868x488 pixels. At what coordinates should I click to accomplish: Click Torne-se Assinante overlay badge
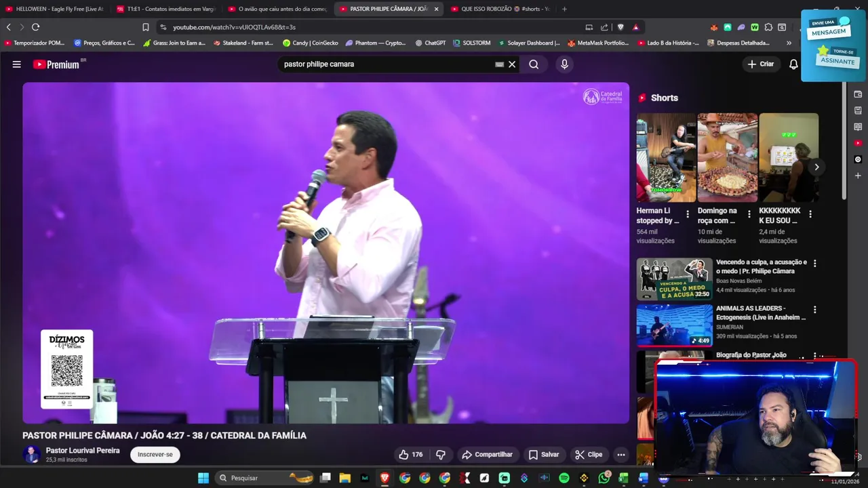(x=836, y=57)
